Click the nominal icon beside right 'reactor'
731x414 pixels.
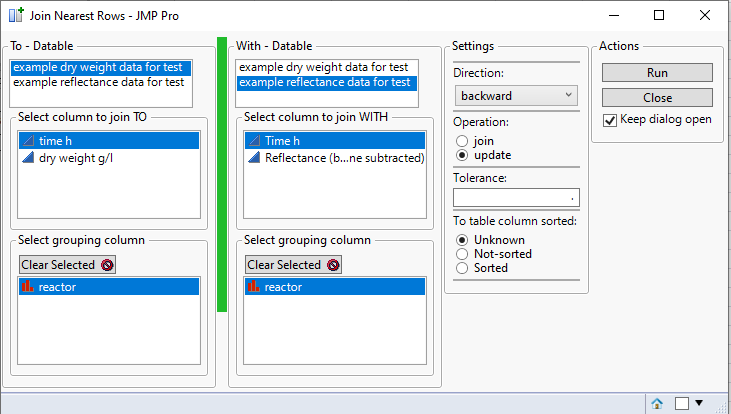click(x=253, y=287)
